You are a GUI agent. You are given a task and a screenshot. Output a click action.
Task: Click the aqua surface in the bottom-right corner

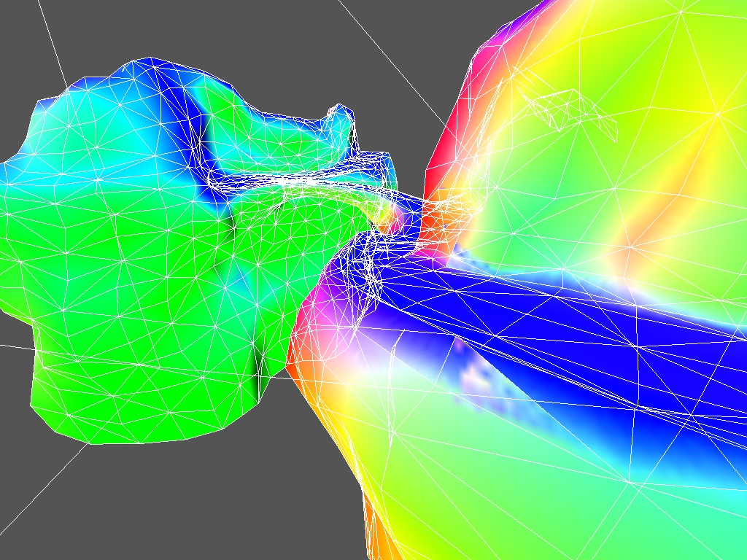(x=700, y=525)
